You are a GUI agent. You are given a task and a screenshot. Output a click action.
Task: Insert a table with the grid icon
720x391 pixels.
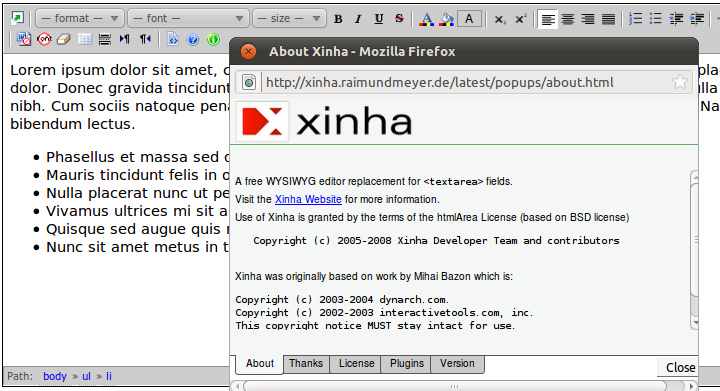[85, 39]
